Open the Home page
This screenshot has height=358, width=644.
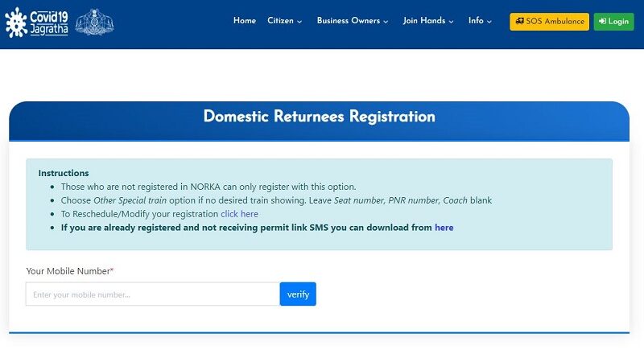click(x=245, y=21)
